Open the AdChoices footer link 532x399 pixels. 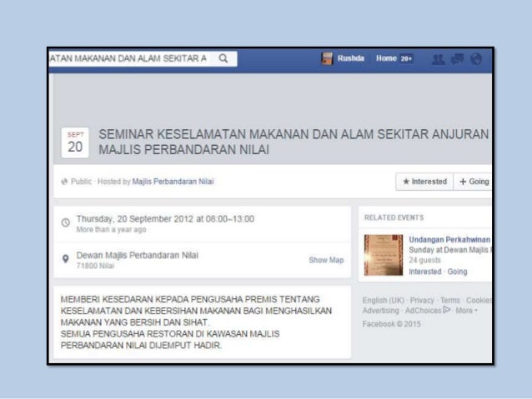point(424,311)
